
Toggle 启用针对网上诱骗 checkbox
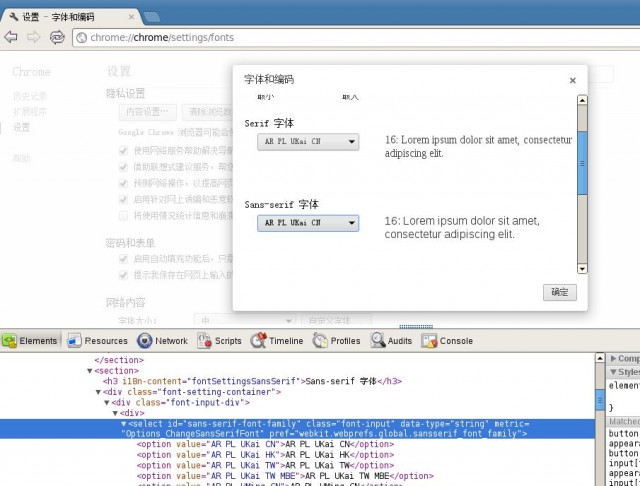[x=123, y=199]
